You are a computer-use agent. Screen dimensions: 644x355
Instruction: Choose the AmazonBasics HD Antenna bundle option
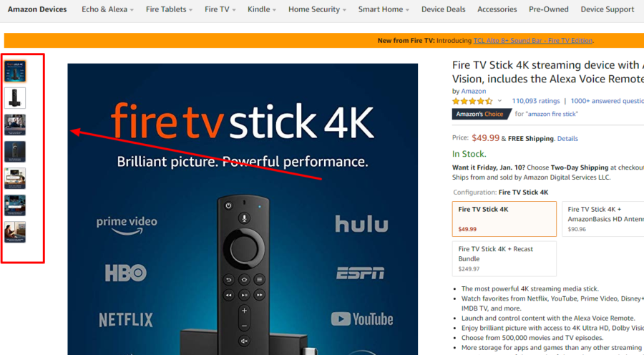603,219
